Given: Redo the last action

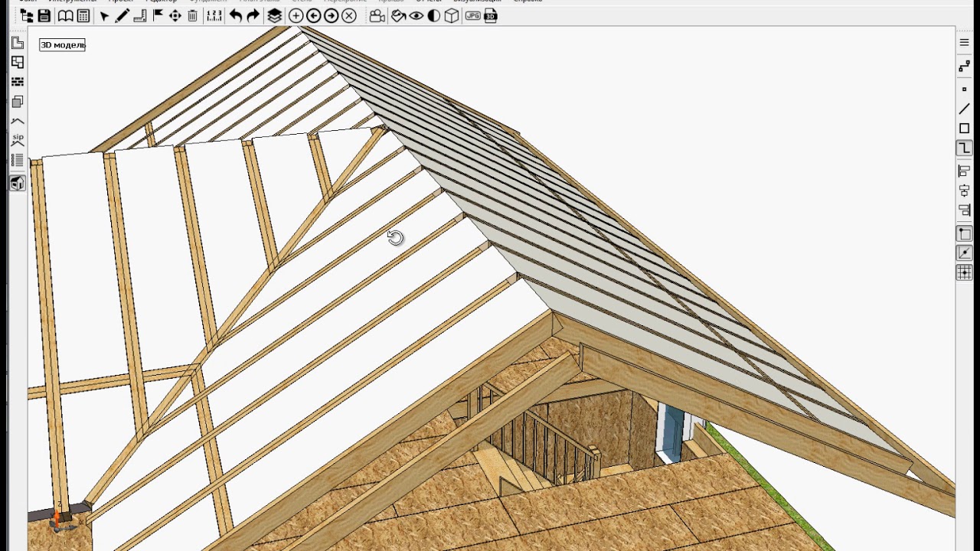Looking at the screenshot, I should point(253,15).
